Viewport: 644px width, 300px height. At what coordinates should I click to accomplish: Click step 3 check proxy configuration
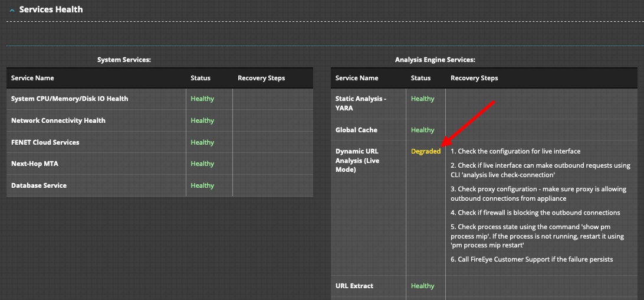click(x=538, y=194)
